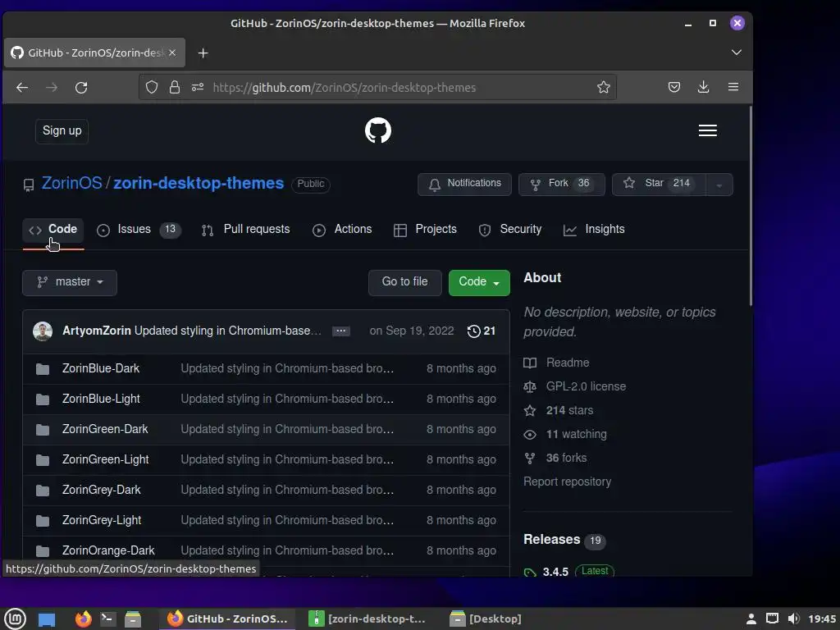
Task: Switch to the zorin-desktop-t... taskbar window
Action: (x=367, y=619)
